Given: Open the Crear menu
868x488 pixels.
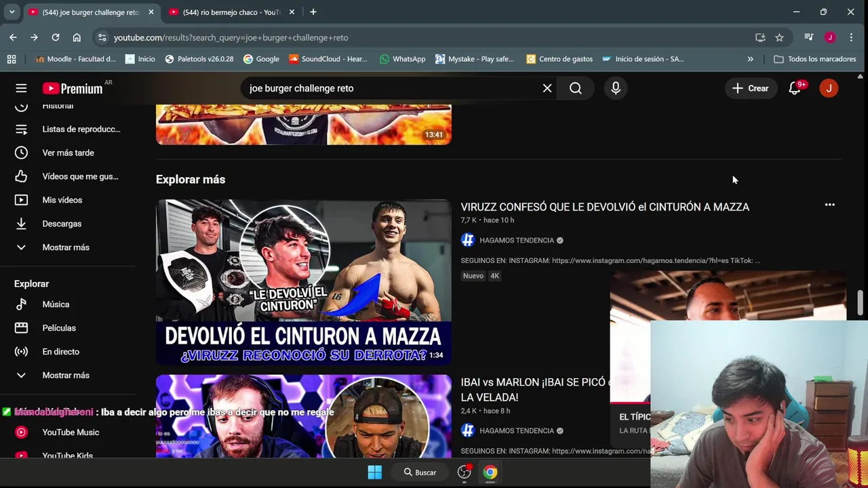Looking at the screenshot, I should (x=751, y=88).
